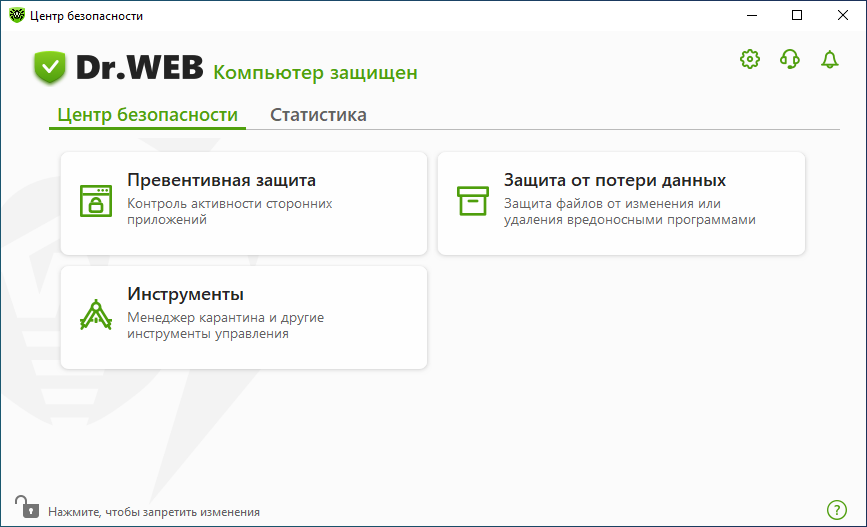Viewport: 867px width, 527px height.
Task: Open notifications via the bell icon
Action: tap(829, 59)
